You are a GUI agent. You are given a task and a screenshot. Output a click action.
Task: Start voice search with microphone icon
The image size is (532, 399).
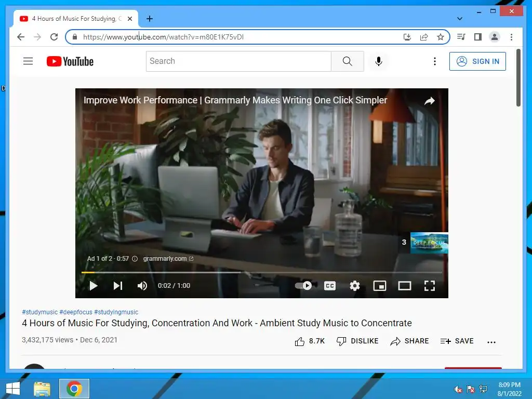click(x=379, y=61)
